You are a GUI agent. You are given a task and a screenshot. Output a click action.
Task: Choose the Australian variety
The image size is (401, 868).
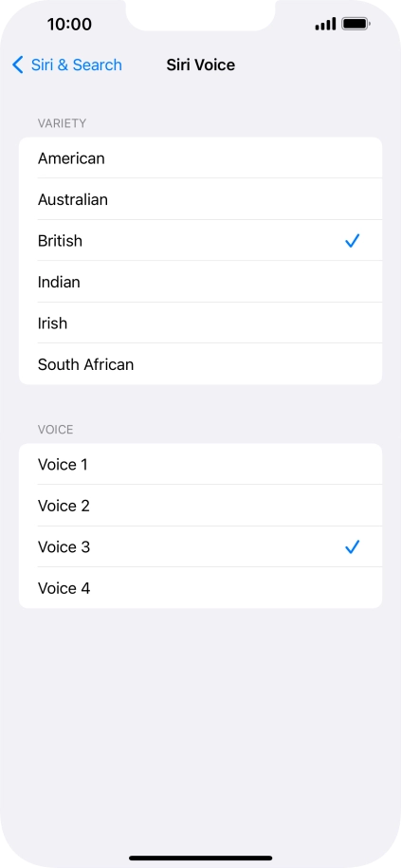(x=200, y=199)
